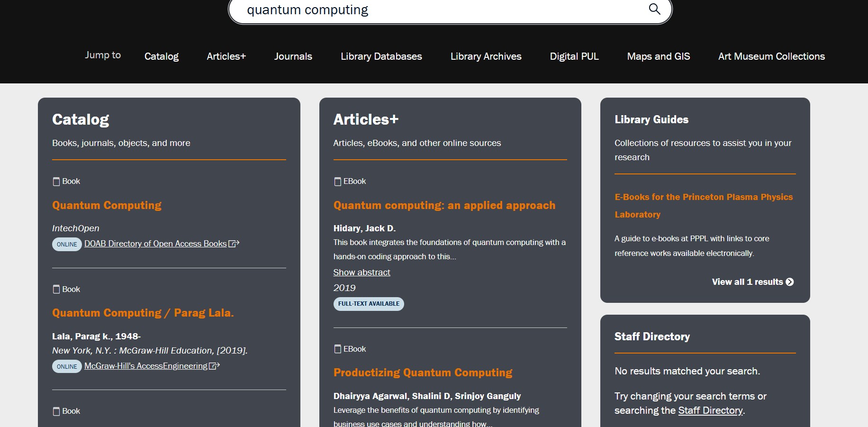
Task: Click the external link icon beside McGraw-Hill's AccessEngineering
Action: click(x=214, y=366)
